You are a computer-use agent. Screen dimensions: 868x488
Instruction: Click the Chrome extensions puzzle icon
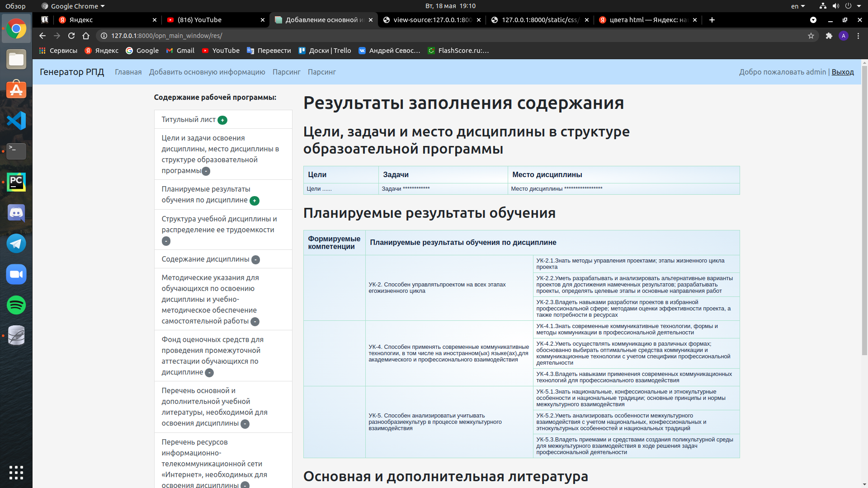point(830,36)
